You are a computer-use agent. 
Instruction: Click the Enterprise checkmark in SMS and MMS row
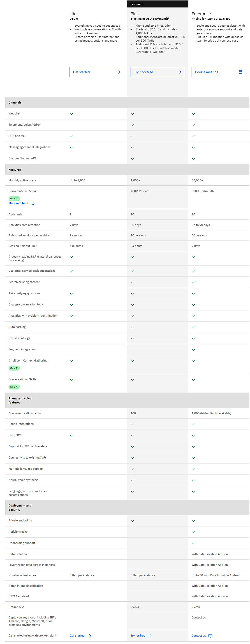pos(194,136)
